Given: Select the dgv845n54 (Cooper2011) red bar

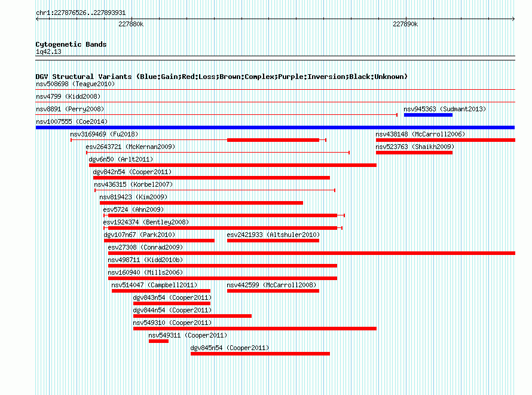Looking at the screenshot, I should [x=260, y=354].
